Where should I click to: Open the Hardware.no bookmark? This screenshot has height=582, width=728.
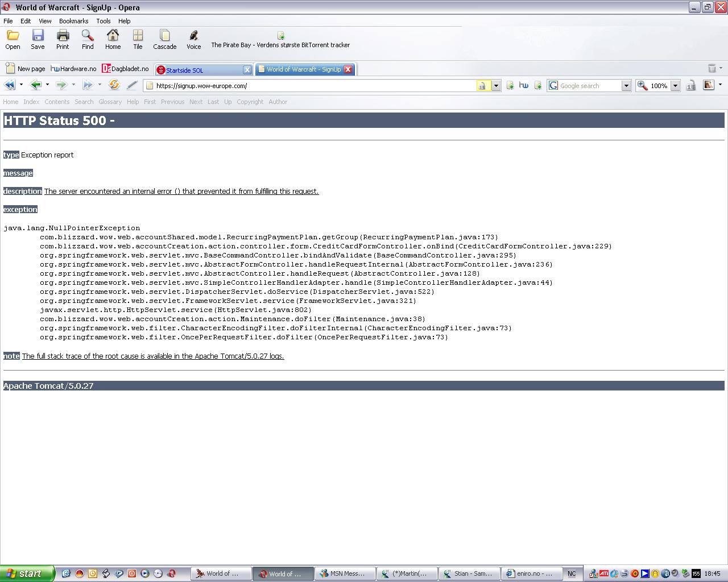tap(73, 69)
